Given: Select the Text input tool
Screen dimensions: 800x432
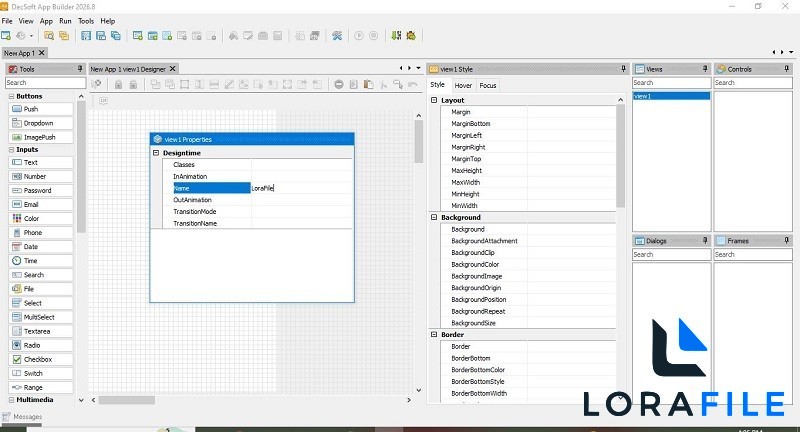Looking at the screenshot, I should (41, 163).
